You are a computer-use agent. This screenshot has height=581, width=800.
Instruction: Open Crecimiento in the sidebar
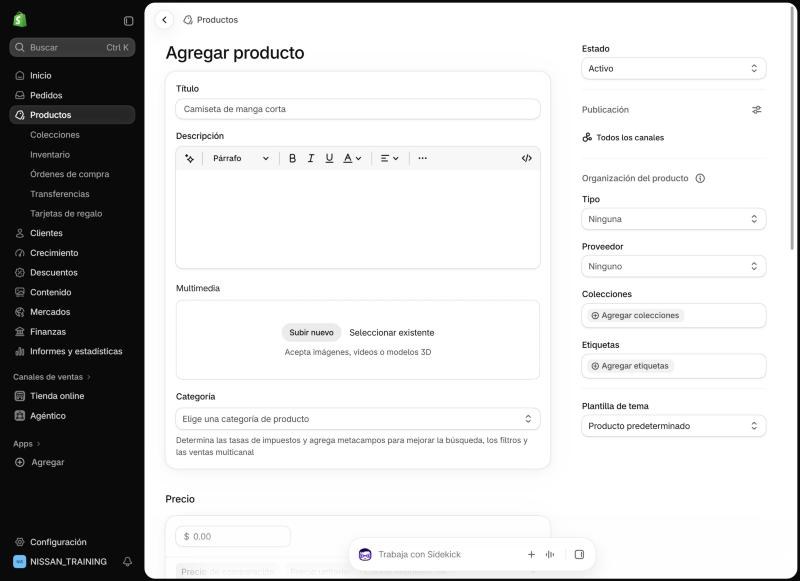pos(72,253)
